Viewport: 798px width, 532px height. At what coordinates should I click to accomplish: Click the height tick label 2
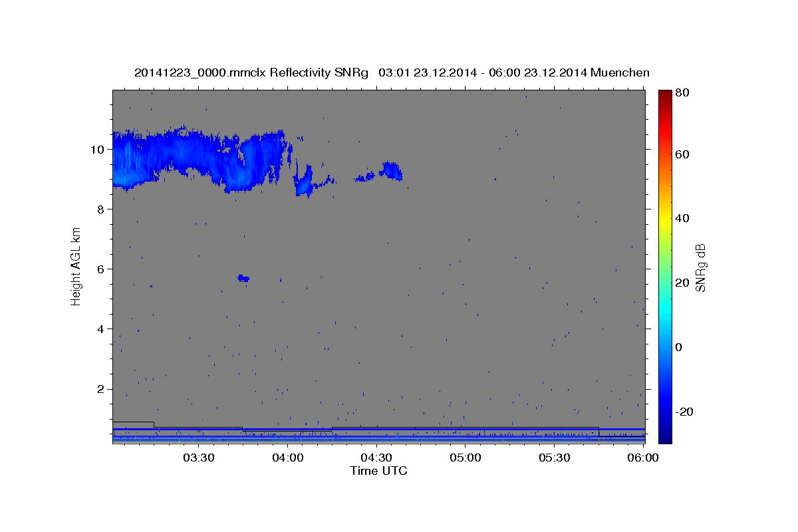click(101, 388)
